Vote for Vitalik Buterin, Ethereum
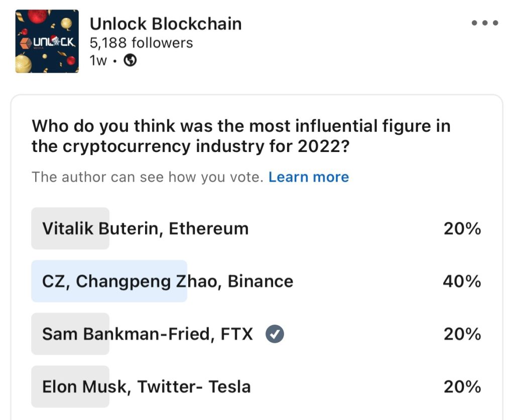 (x=146, y=229)
